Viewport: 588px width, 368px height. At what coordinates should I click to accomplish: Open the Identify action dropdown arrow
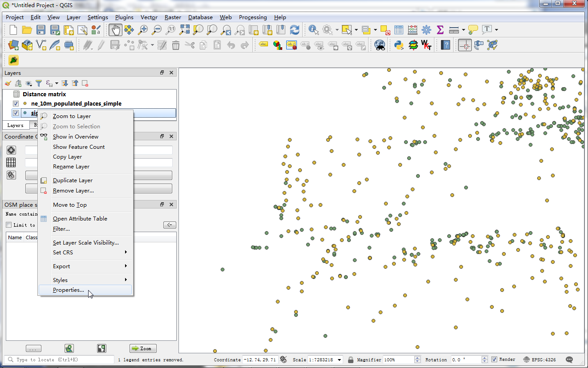(337, 30)
